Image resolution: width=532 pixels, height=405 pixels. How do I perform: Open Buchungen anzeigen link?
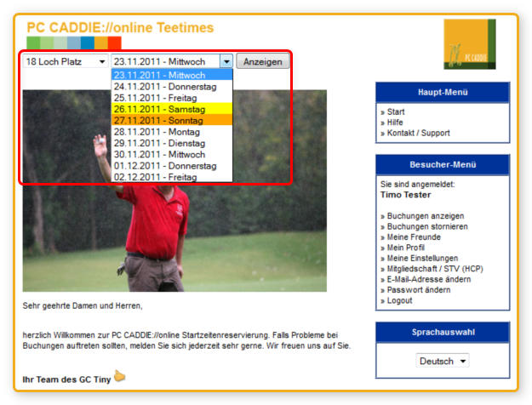coord(426,217)
